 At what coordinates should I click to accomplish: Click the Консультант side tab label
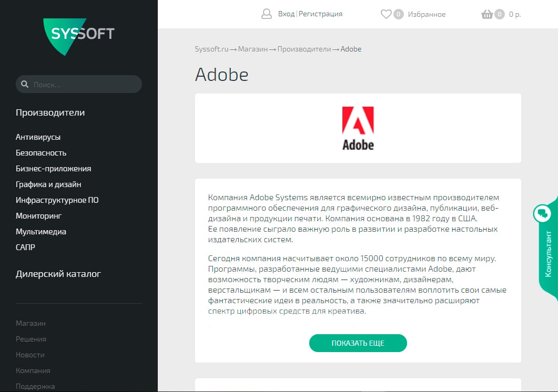pyautogui.click(x=549, y=254)
